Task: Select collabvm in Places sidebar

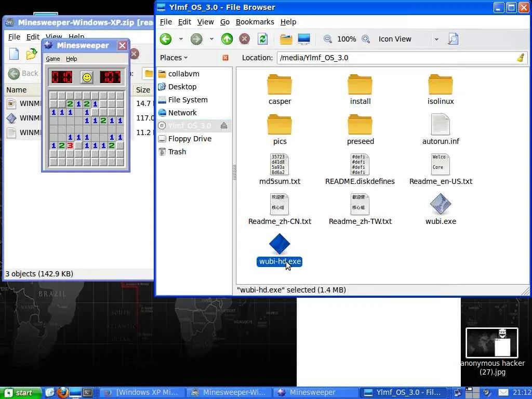Action: click(x=183, y=74)
